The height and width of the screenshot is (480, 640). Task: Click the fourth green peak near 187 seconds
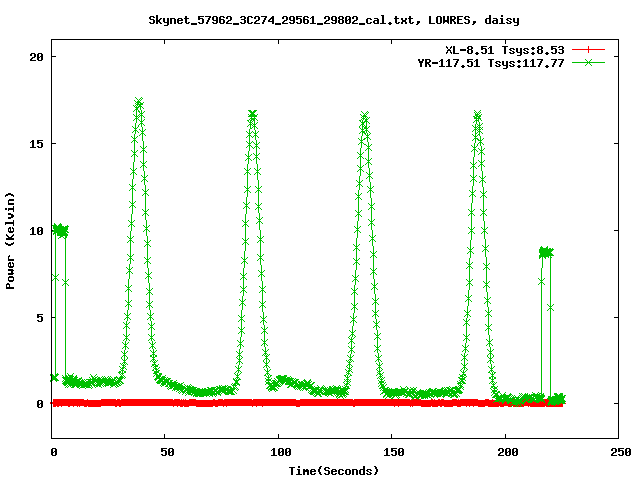pos(478,115)
